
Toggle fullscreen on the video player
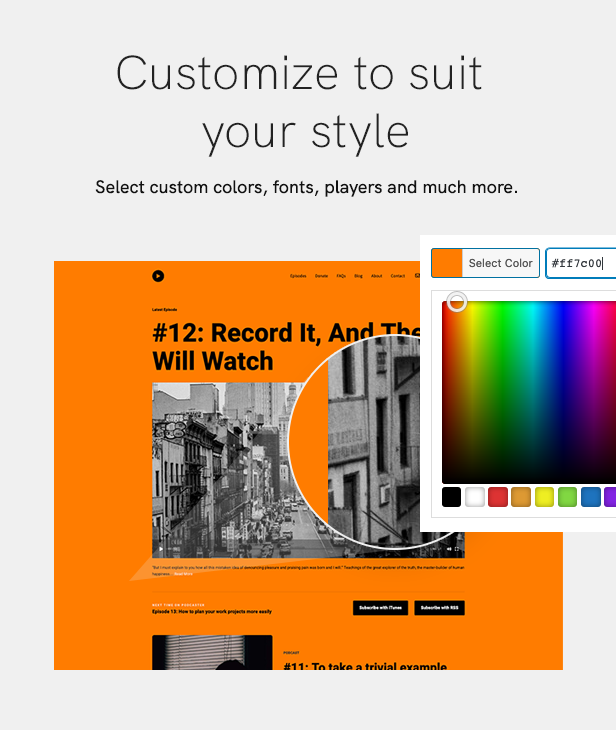point(458,549)
